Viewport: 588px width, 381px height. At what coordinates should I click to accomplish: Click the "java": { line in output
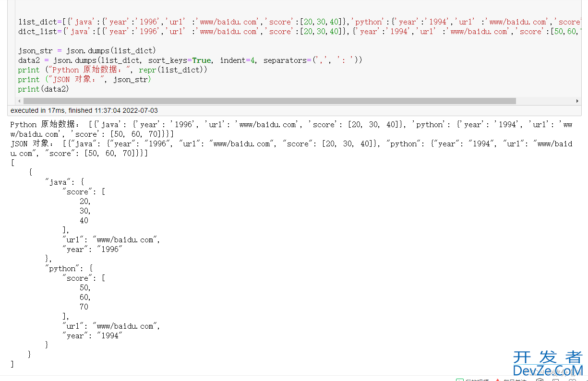tap(65, 182)
